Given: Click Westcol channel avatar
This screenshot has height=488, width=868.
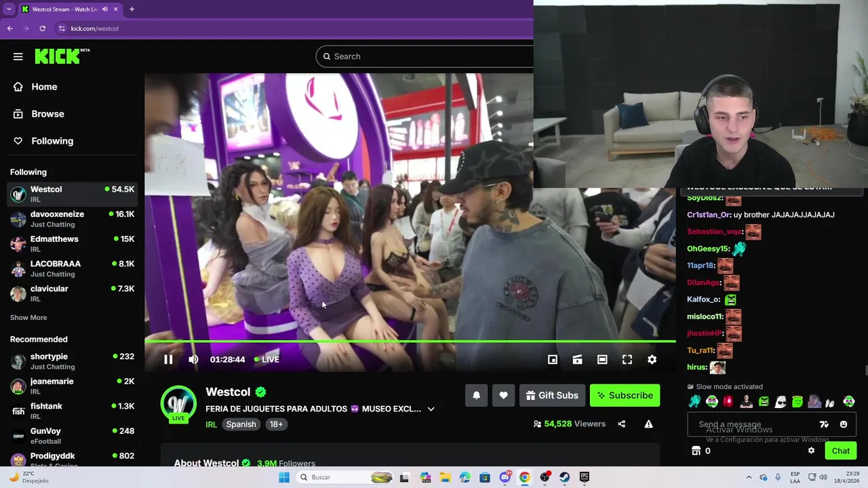Looking at the screenshot, I should pos(178,403).
